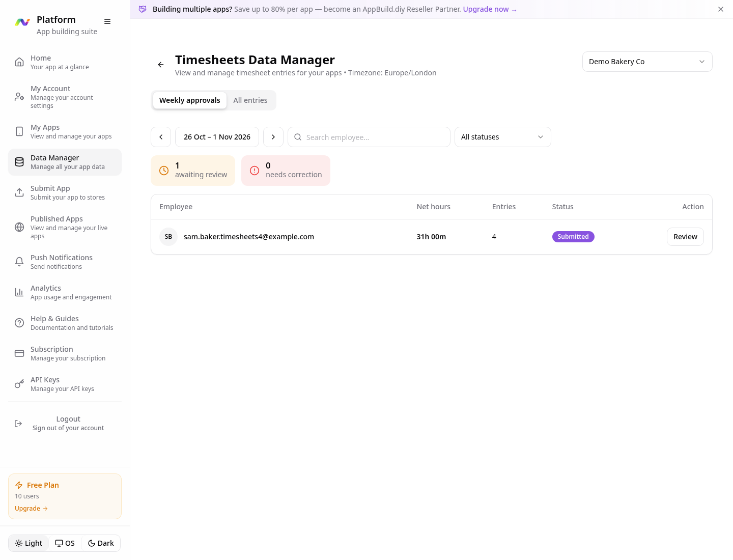Go to the next week
733x560 pixels.
(x=273, y=137)
